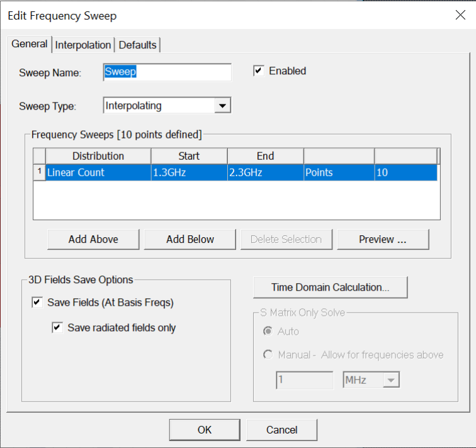
Task: Edit the points count value 10
Action: [405, 172]
